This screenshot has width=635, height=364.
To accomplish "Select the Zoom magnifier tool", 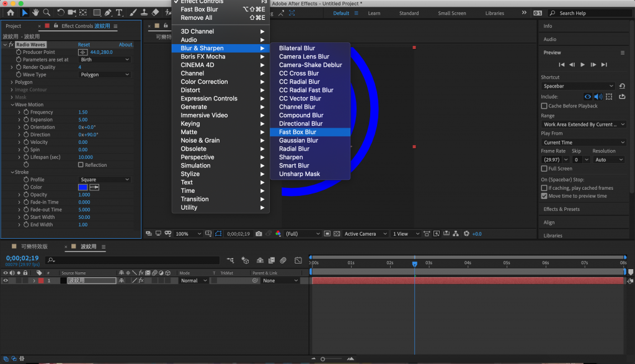I will [x=47, y=12].
